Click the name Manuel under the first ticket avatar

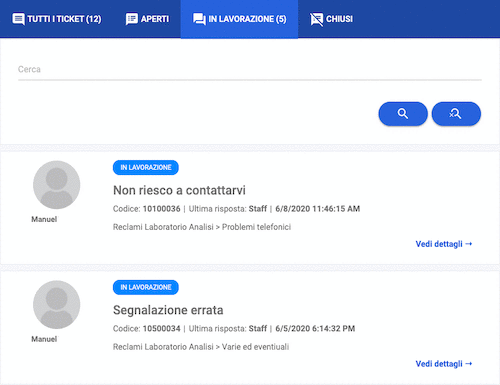tap(44, 219)
